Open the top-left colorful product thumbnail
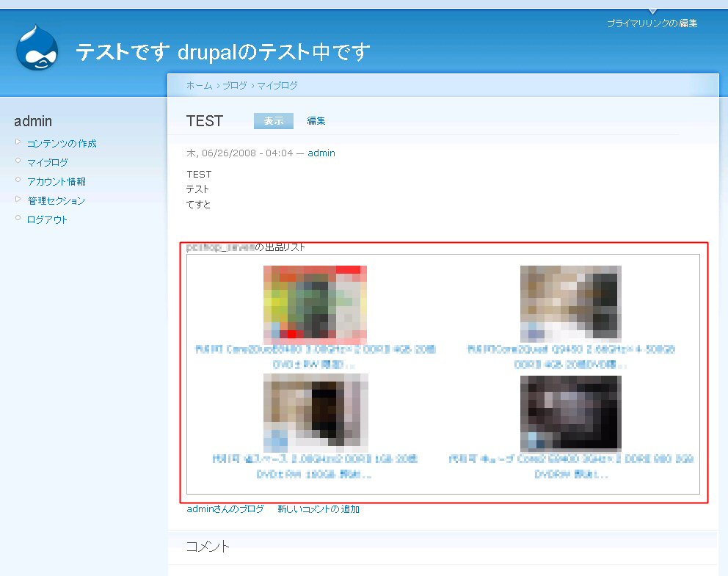The image size is (728, 576). (316, 304)
